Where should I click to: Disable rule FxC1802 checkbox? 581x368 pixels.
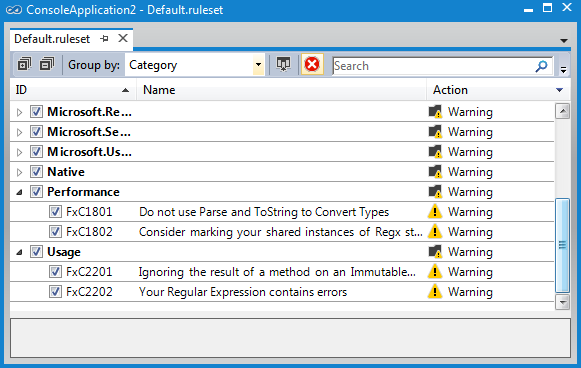[x=55, y=232]
